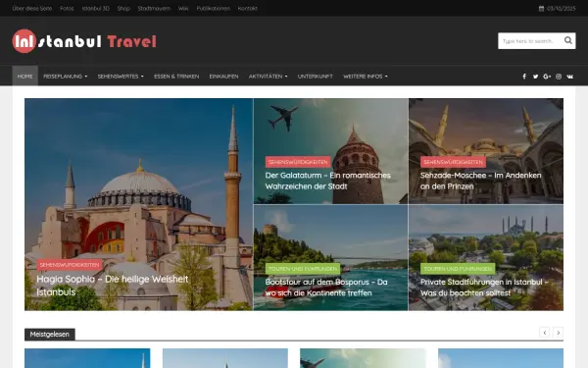The image size is (588, 368).
Task: Click Sehenswürdigkeiten tag on Galataturm card
Action: [298, 162]
